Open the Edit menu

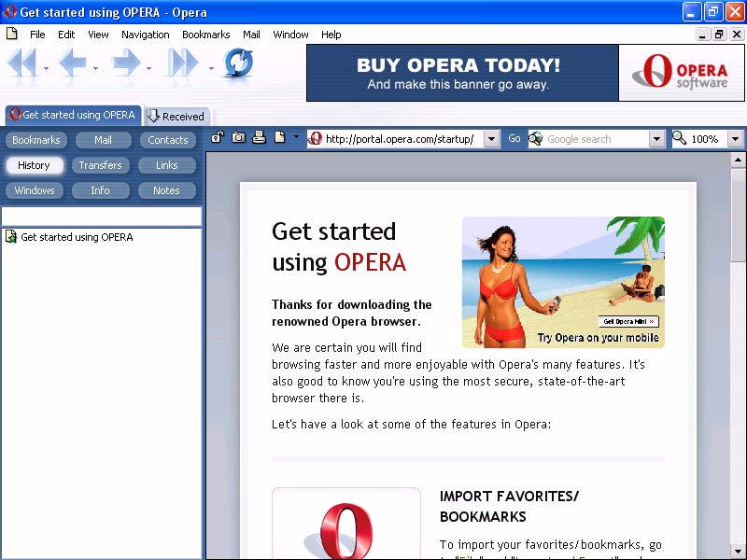click(66, 35)
